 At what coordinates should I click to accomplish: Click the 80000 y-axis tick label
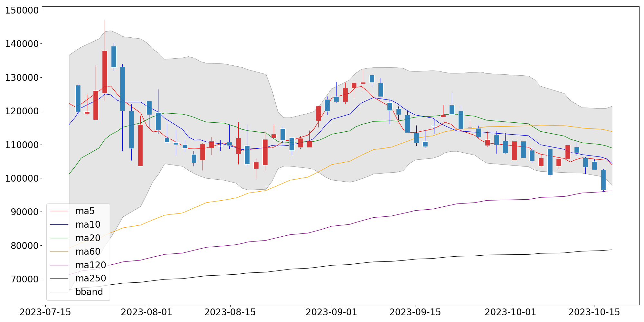(x=25, y=246)
